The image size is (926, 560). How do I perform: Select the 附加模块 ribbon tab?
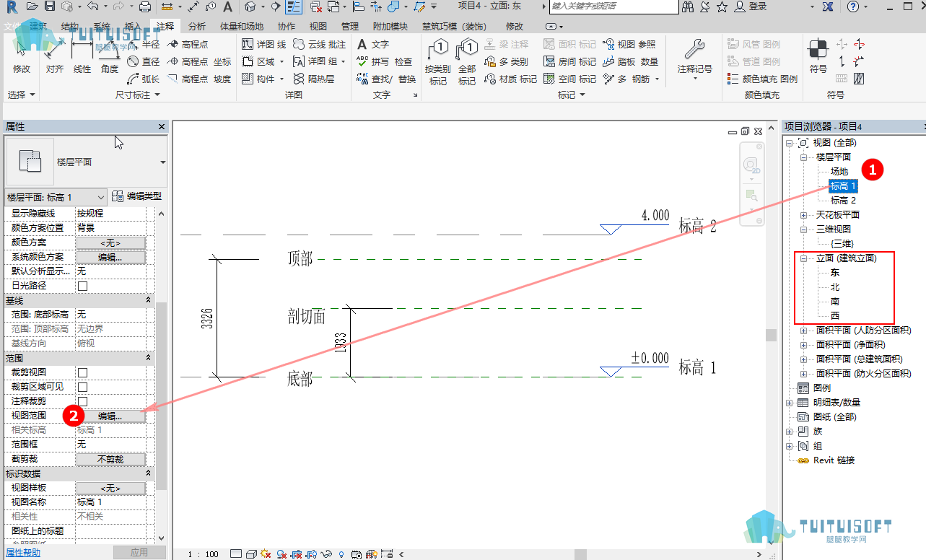coord(390,27)
